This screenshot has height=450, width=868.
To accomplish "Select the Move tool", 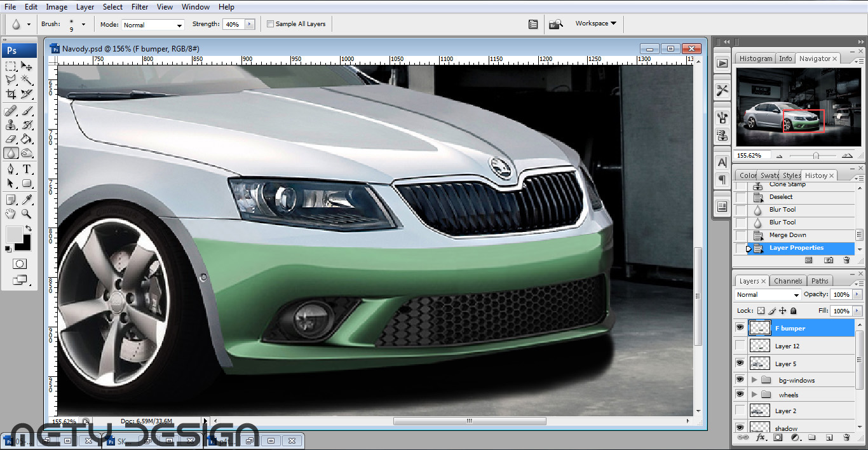I will pos(27,66).
